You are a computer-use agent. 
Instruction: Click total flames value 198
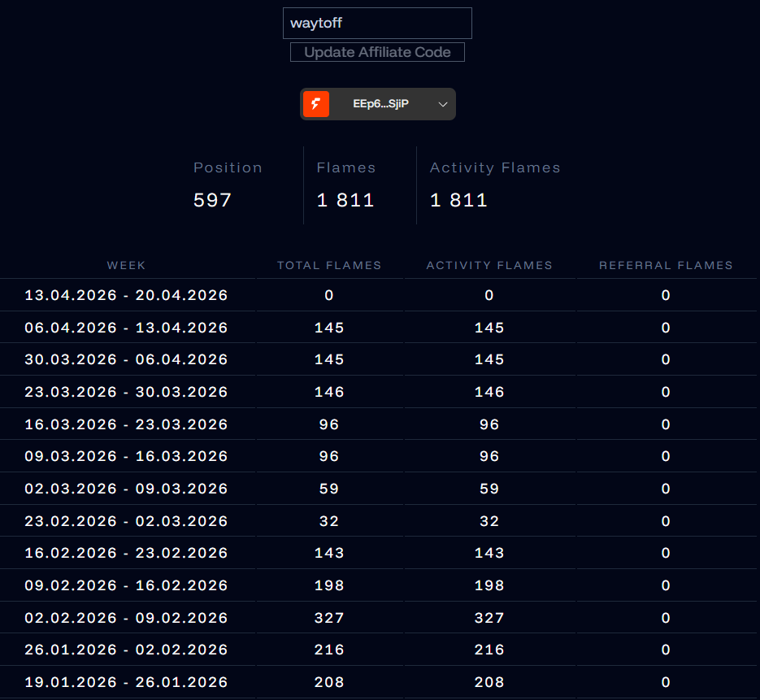click(329, 585)
